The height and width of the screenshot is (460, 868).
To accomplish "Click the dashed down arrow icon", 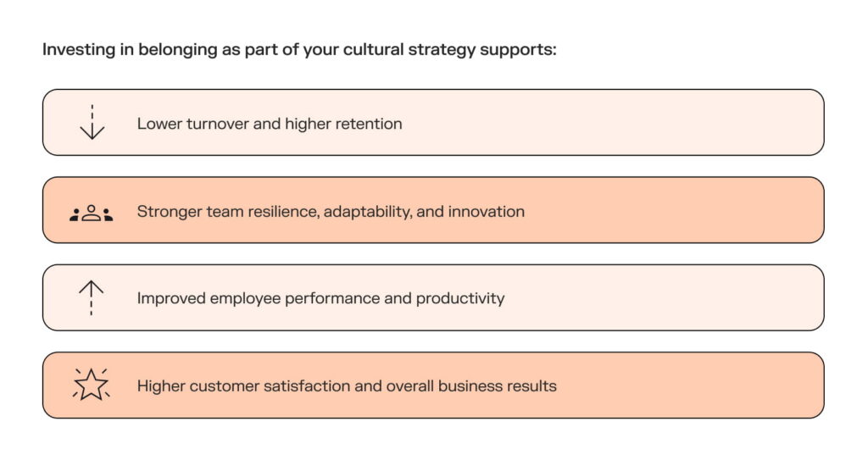I will [x=92, y=122].
